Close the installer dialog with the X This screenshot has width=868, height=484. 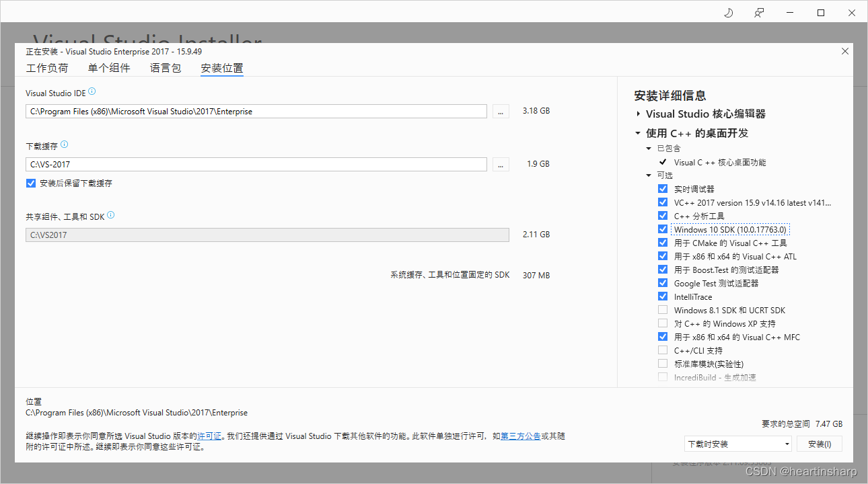click(844, 51)
